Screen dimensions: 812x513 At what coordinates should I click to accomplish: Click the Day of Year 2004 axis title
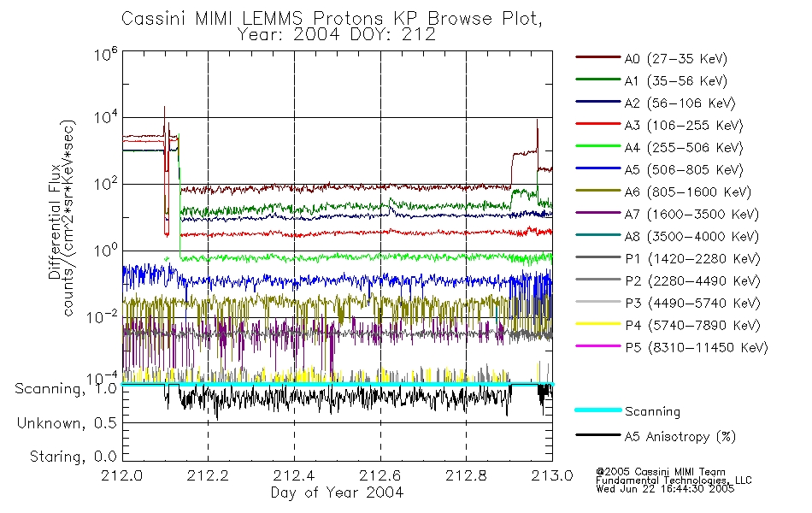click(337, 492)
